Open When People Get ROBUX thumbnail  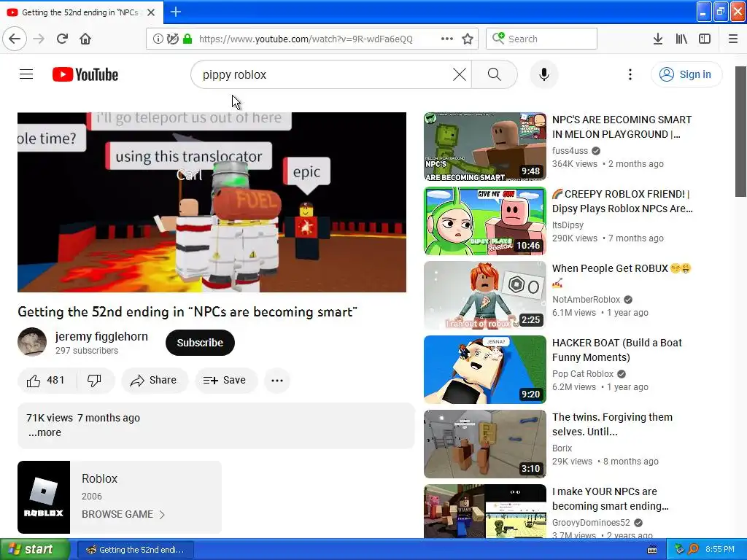[x=485, y=295]
